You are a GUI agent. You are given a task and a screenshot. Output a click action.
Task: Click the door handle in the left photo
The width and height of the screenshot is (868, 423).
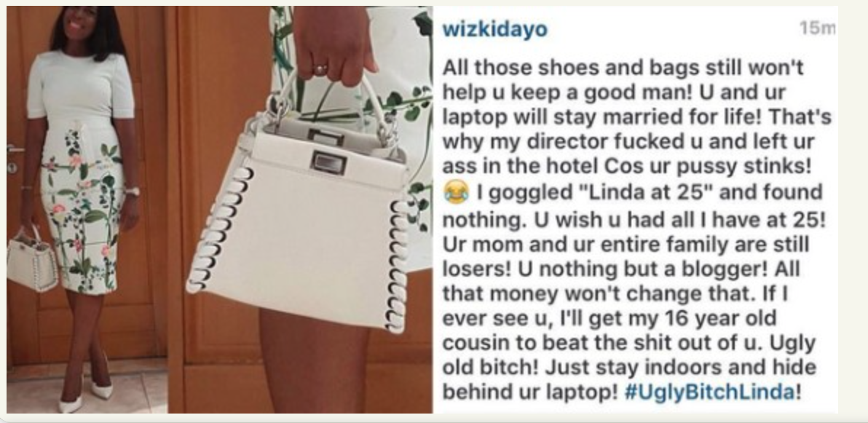tap(15, 149)
